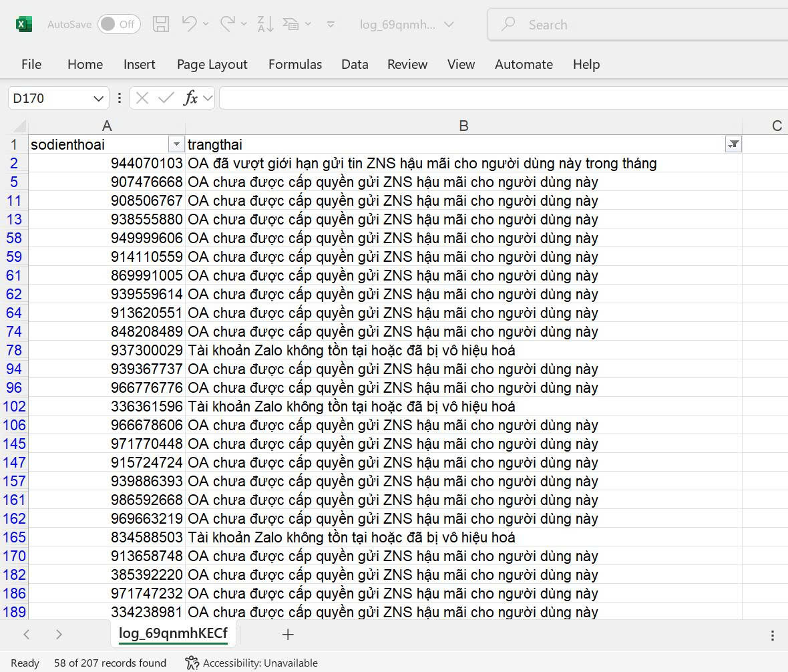
Task: Switch to the Insert tab
Action: tap(139, 64)
